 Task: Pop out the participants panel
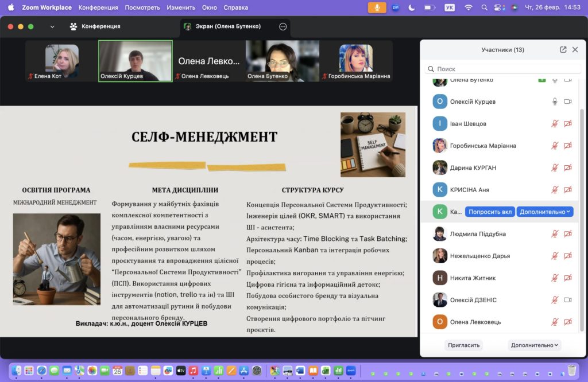pos(563,50)
